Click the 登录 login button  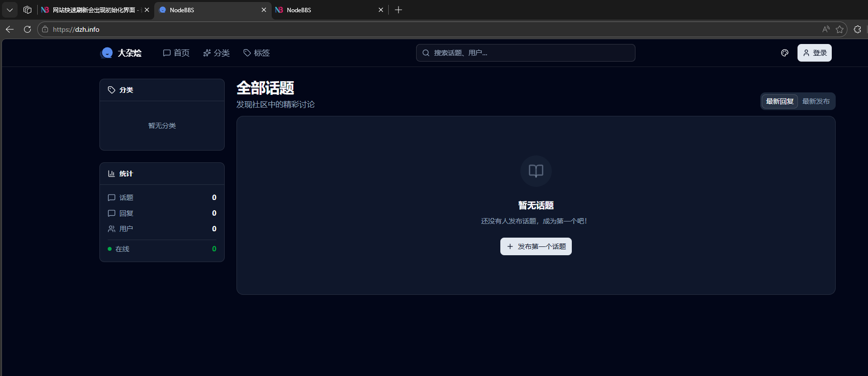coord(814,53)
